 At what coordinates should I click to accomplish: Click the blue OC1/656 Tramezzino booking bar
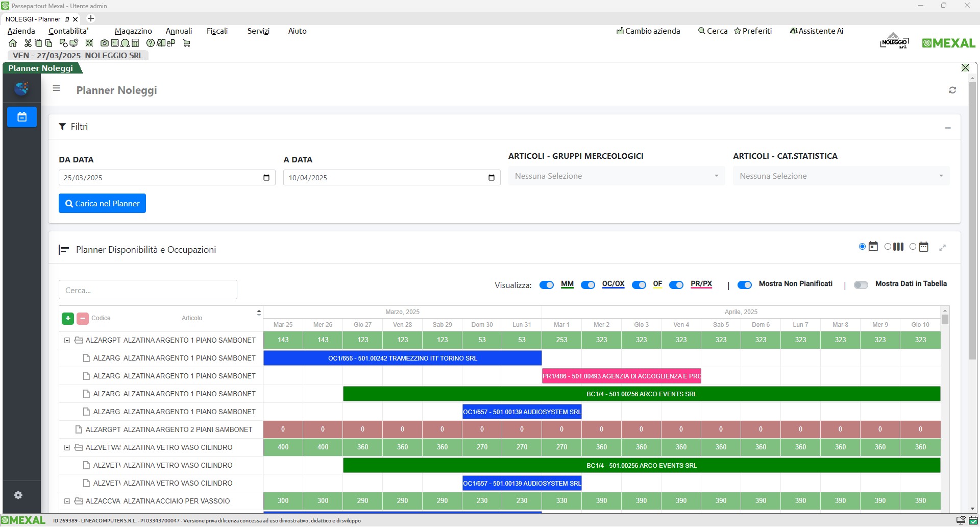[x=402, y=358]
